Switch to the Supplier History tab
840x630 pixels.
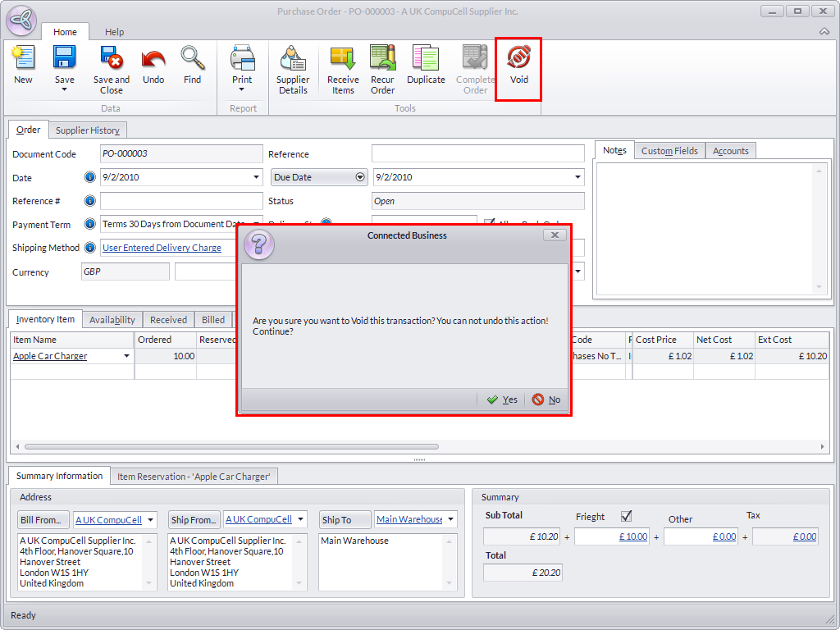click(x=87, y=130)
